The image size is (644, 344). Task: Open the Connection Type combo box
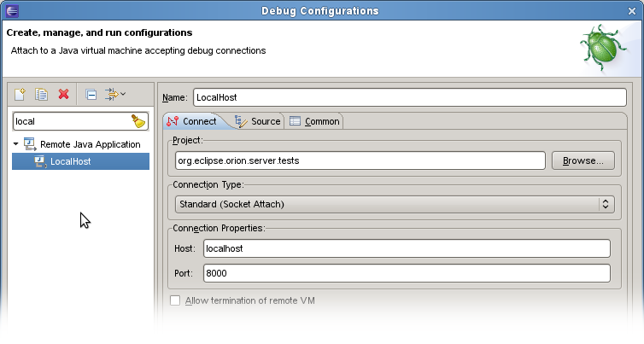[x=395, y=204]
